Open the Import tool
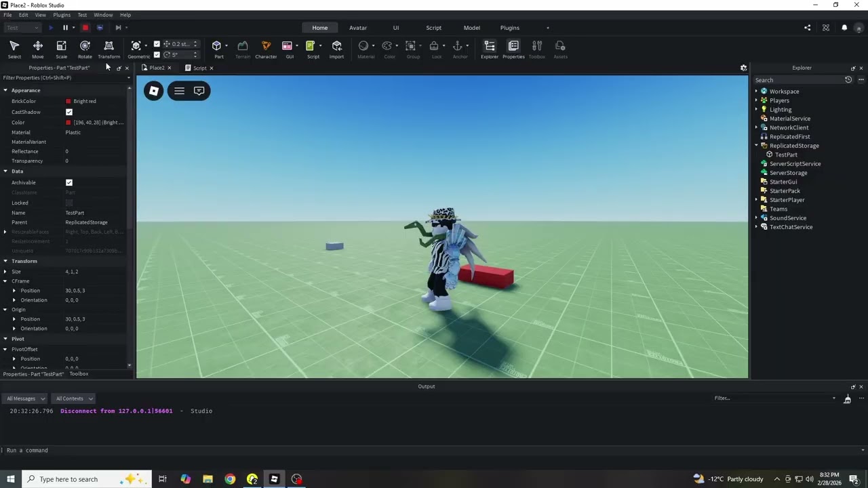This screenshot has width=868, height=488. [x=336, y=49]
